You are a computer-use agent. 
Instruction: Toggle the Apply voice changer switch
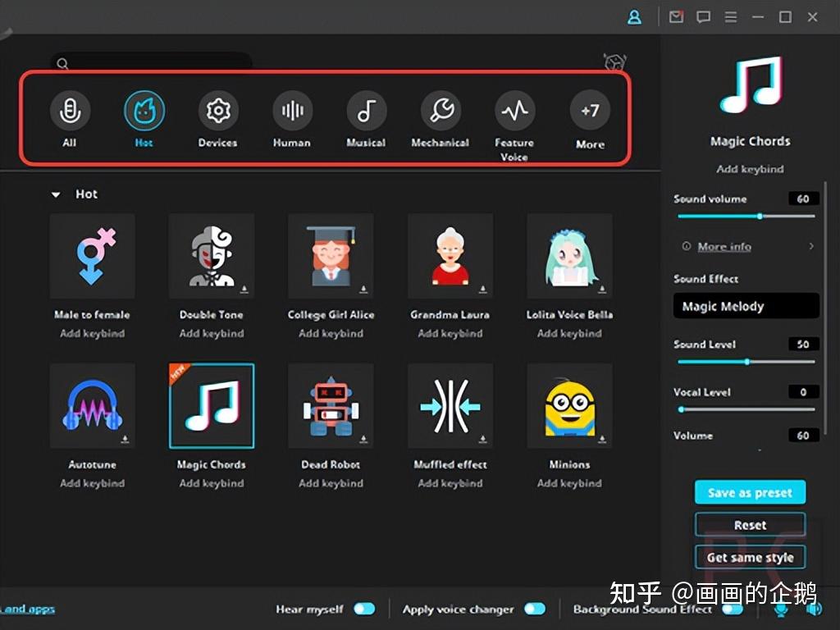(x=535, y=609)
